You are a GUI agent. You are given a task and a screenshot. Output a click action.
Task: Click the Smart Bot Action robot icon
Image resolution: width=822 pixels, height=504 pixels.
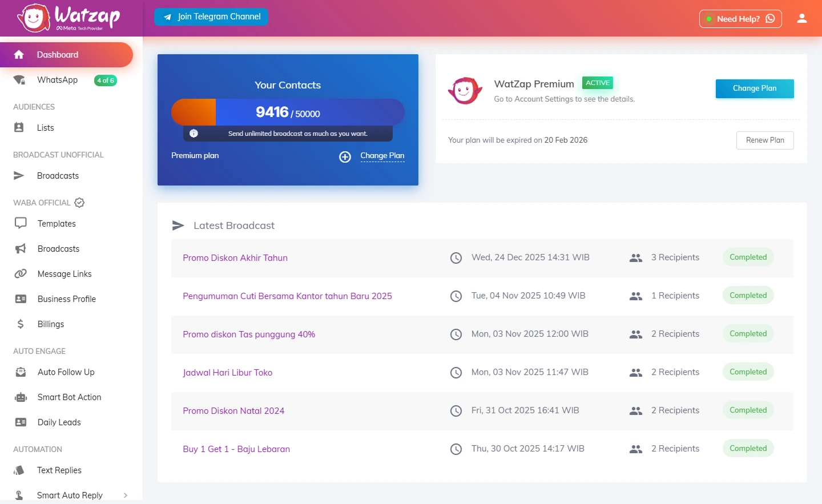[x=21, y=397]
